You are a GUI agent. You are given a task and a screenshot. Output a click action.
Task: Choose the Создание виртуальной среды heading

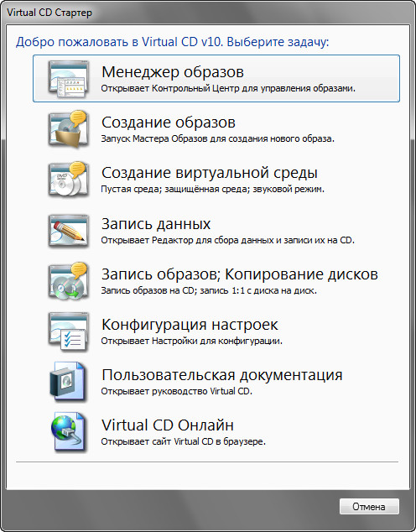210,173
